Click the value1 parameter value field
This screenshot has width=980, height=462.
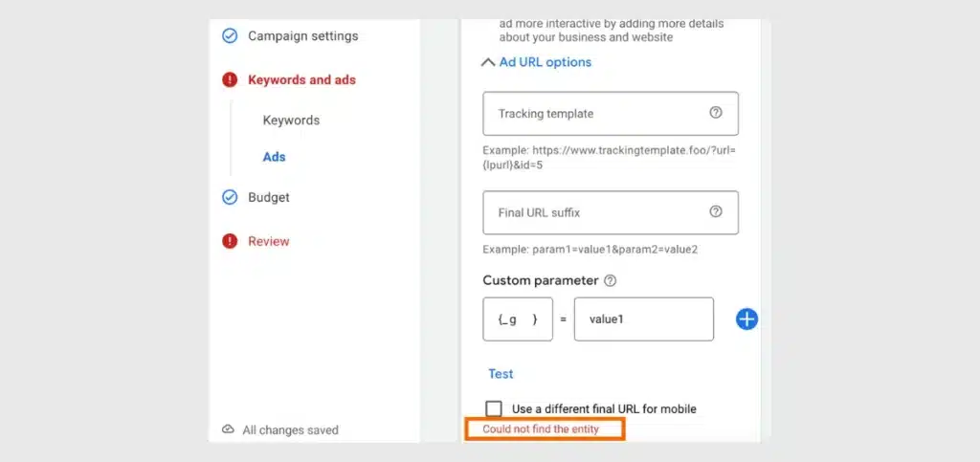pyautogui.click(x=644, y=319)
